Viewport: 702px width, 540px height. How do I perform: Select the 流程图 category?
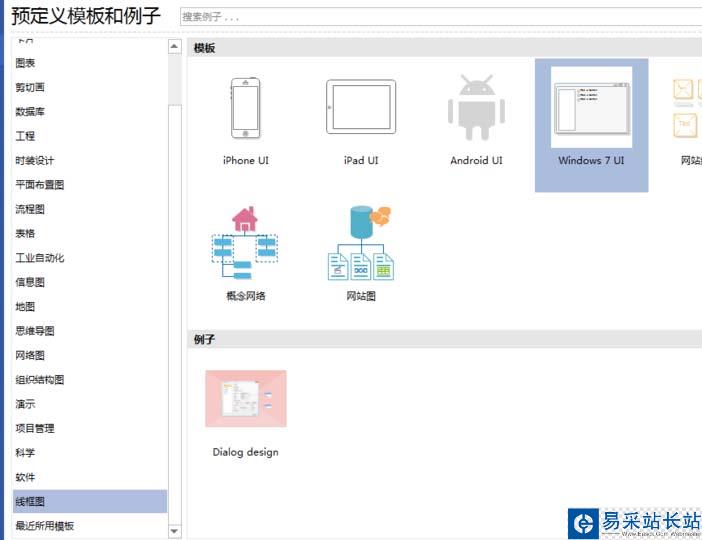[90, 209]
